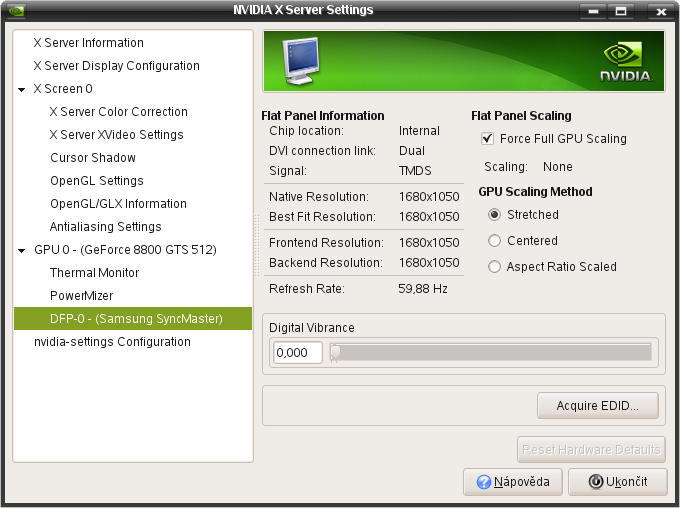Minimize the NVIDIA X Server Settings window
Screen dimensions: 680x508
click(593, 11)
